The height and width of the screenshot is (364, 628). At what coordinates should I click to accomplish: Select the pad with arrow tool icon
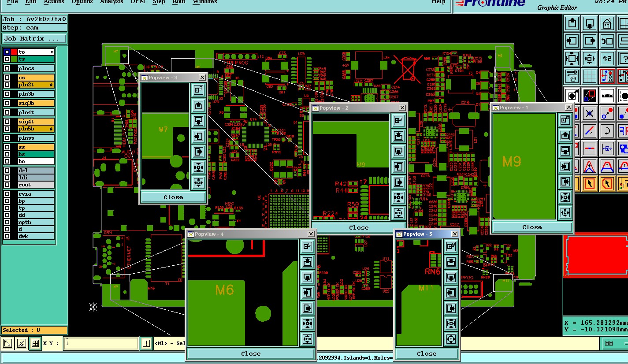(572, 95)
